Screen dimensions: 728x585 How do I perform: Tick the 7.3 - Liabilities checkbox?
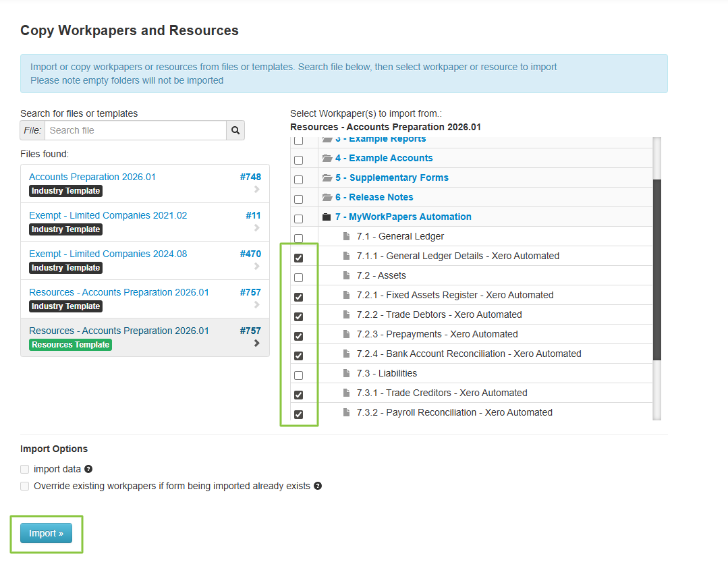[x=298, y=375]
